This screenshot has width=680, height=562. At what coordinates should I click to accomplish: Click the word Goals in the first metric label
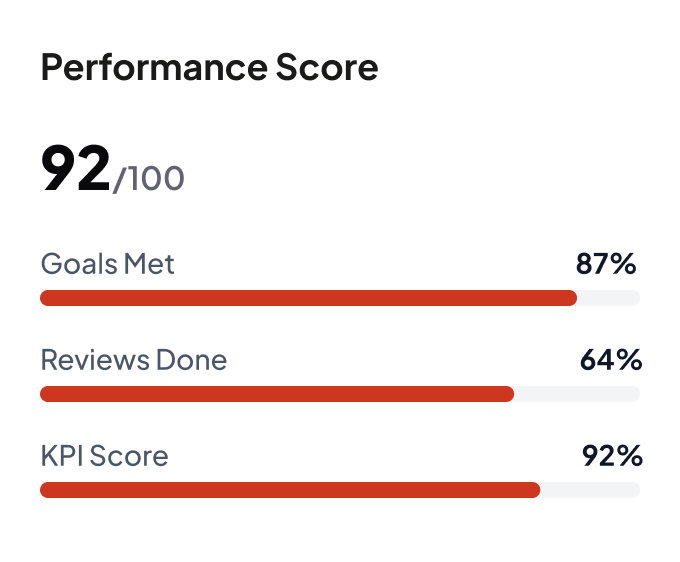77,264
